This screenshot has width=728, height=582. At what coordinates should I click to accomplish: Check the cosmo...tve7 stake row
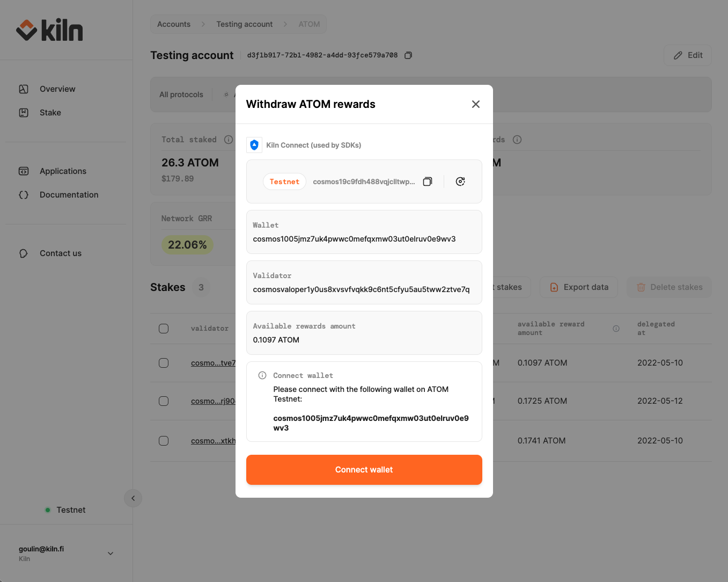click(x=164, y=363)
